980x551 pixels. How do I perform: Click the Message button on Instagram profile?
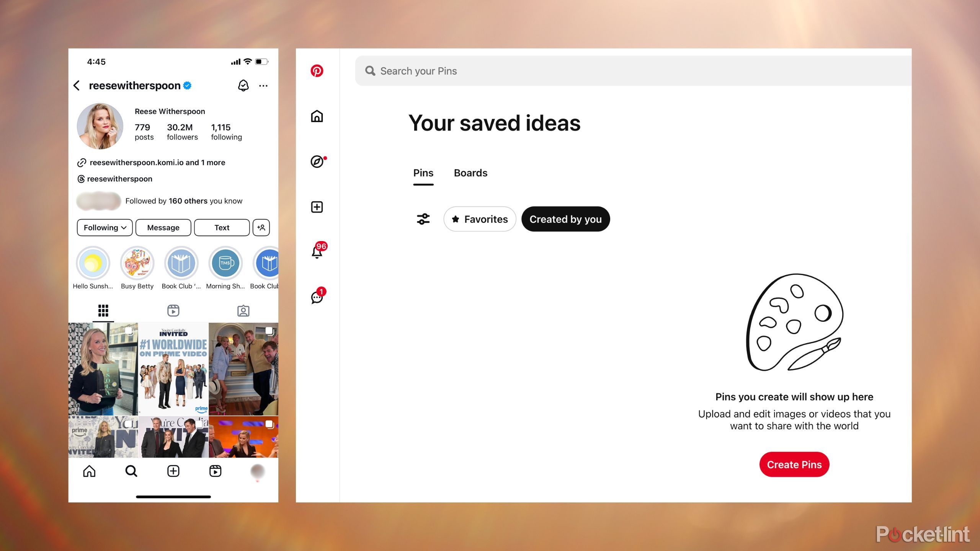pos(163,227)
